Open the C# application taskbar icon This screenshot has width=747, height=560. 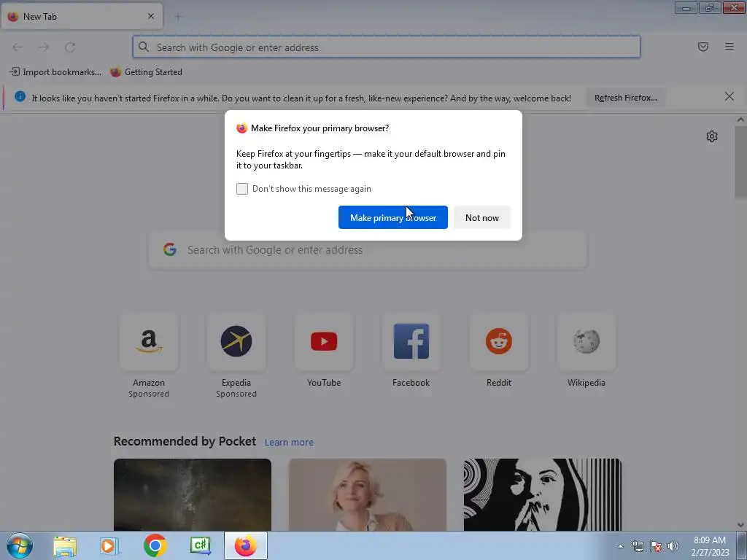point(200,545)
